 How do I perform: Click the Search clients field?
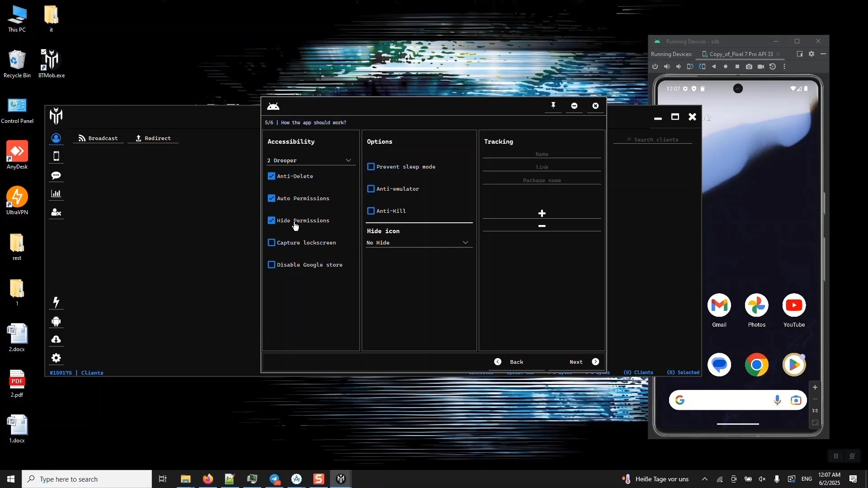point(653,140)
